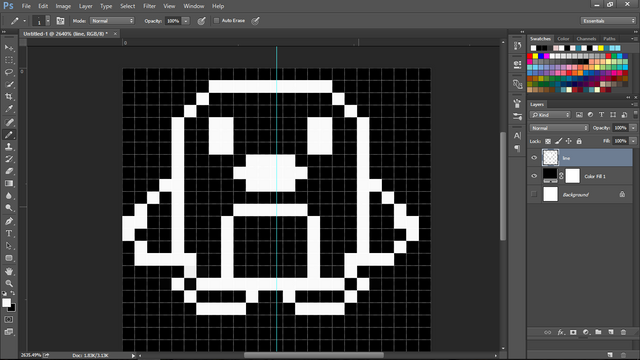Open the Character panel icon
Image resolution: width=640 pixels, height=360 pixels.
pyautogui.click(x=518, y=136)
